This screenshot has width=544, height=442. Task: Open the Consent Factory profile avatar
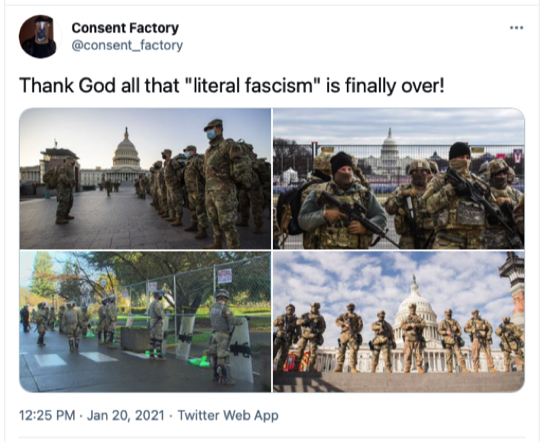40,36
